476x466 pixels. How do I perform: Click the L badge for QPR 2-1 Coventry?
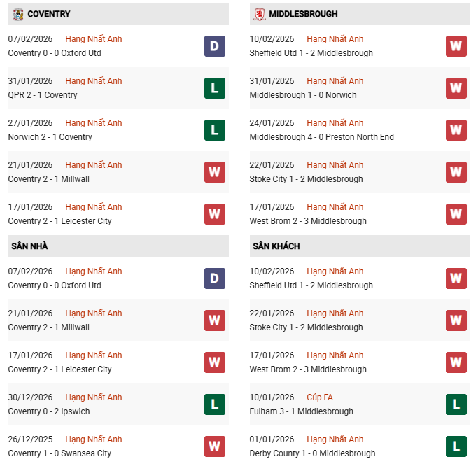215,88
